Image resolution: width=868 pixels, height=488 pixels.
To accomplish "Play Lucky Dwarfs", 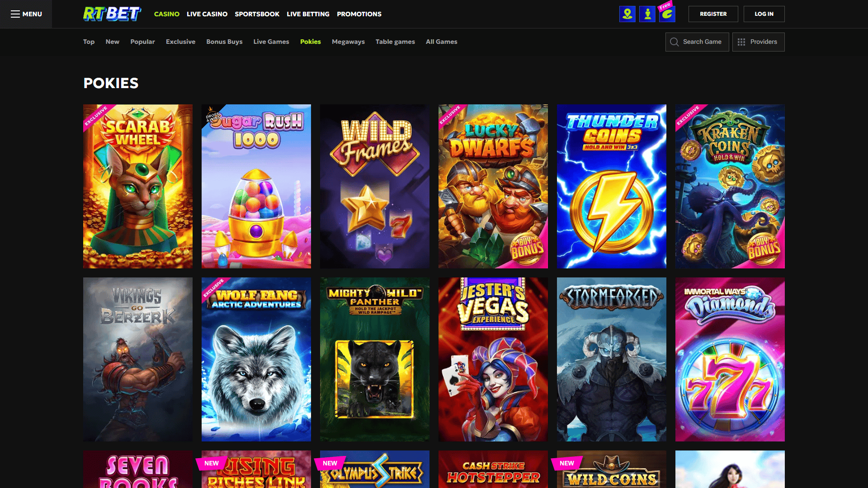I will (x=493, y=186).
